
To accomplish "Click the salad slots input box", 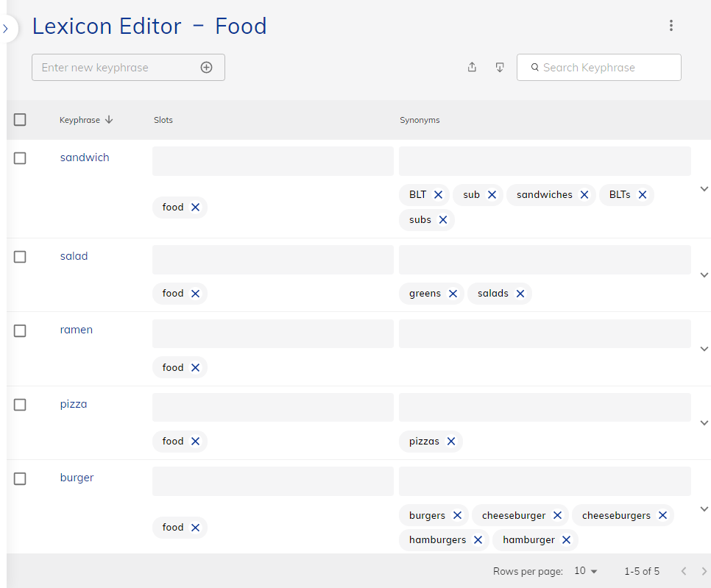I will 273,259.
